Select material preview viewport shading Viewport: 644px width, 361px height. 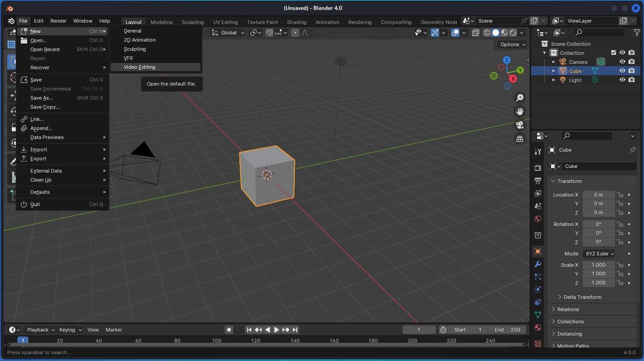504,33
